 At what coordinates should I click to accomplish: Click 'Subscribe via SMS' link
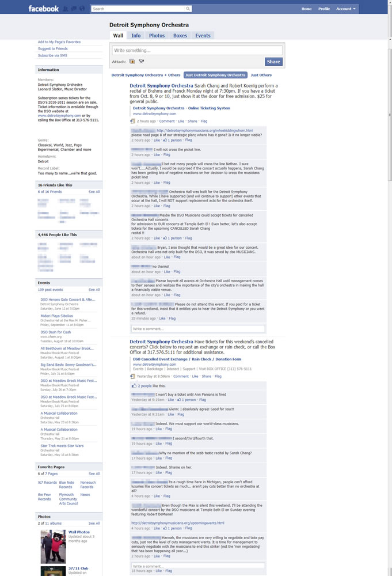(x=52, y=55)
